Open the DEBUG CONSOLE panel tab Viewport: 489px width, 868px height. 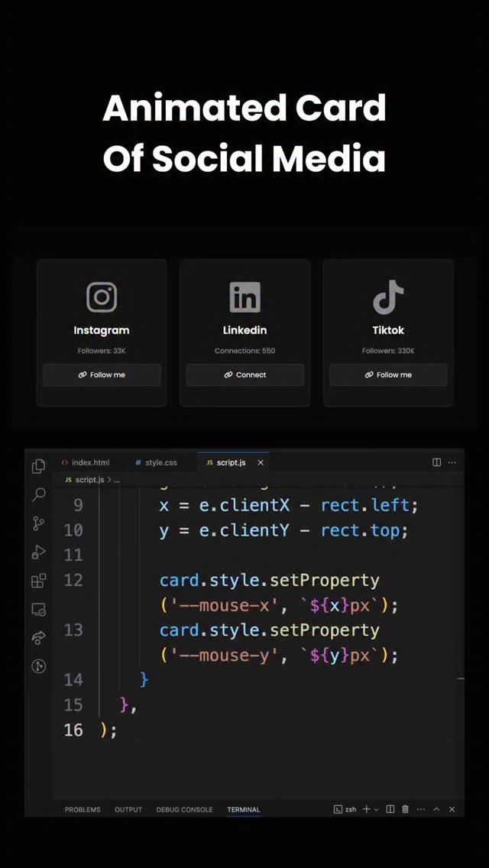point(184,809)
